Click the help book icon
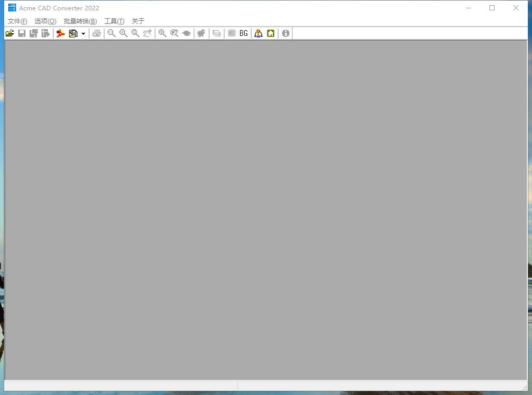The height and width of the screenshot is (395, 532). tap(258, 33)
